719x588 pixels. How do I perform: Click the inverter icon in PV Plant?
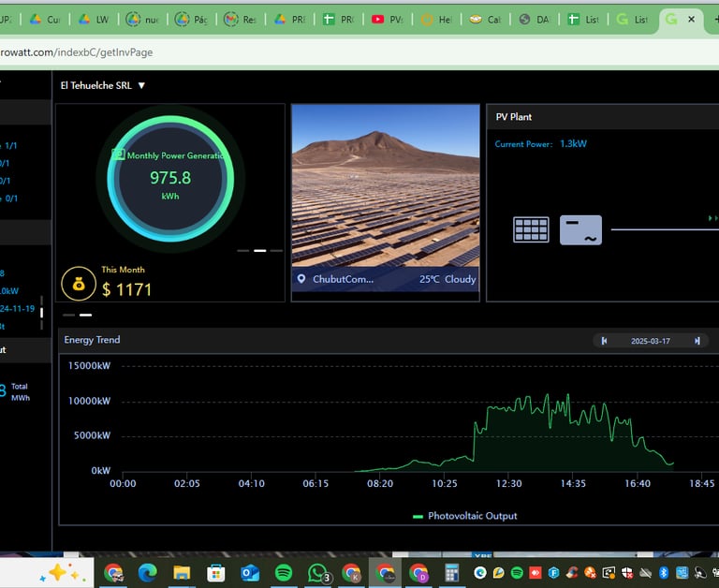click(580, 229)
